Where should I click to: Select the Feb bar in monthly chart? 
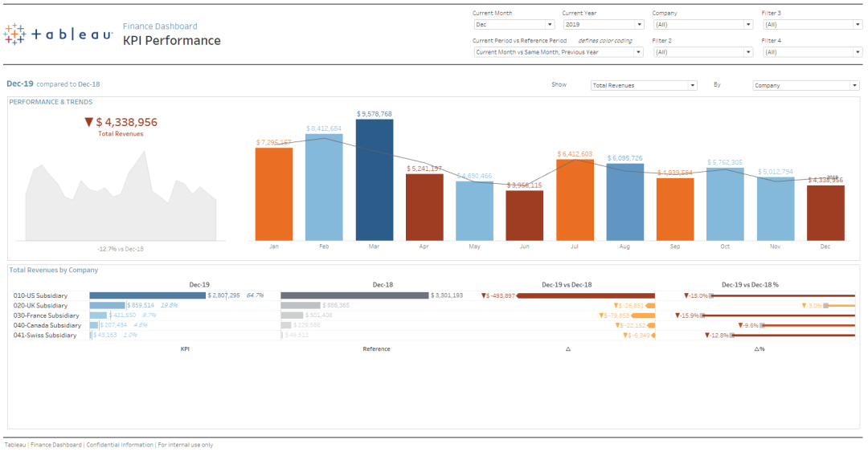324,187
